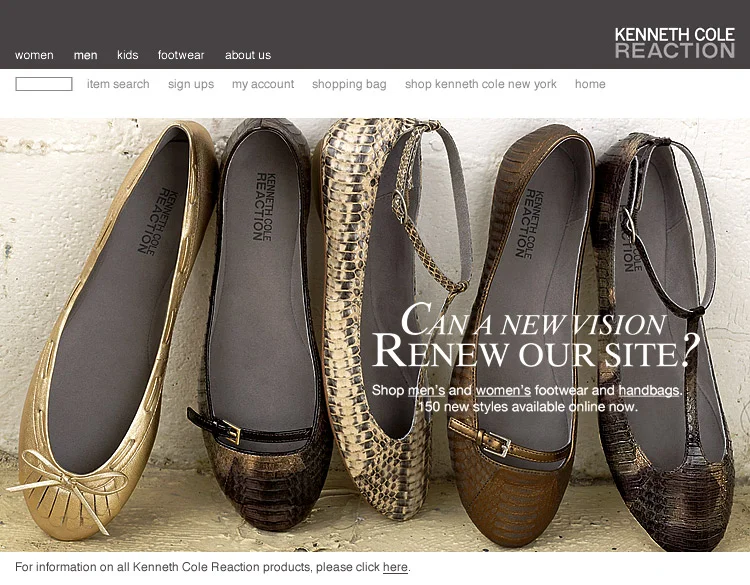This screenshot has width=750, height=585.
Task: Follow the men's footwear link
Action: [426, 390]
